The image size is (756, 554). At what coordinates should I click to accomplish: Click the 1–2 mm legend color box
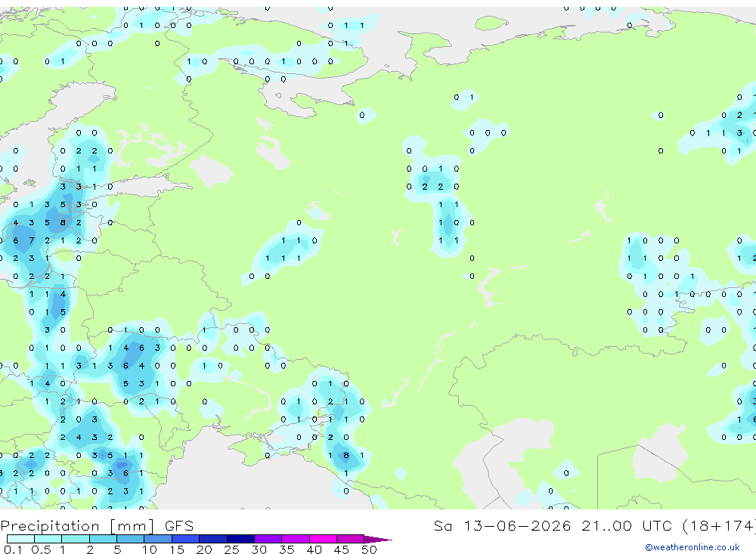(x=76, y=539)
